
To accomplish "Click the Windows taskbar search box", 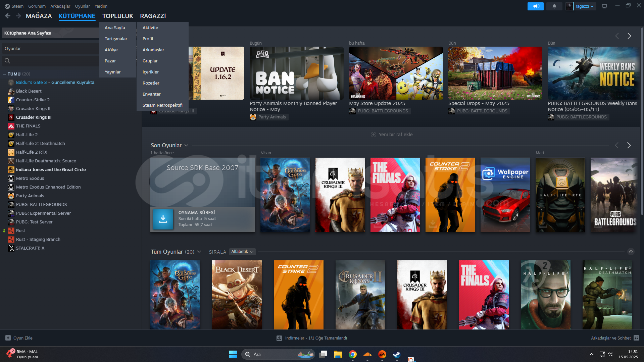I will coord(278,354).
